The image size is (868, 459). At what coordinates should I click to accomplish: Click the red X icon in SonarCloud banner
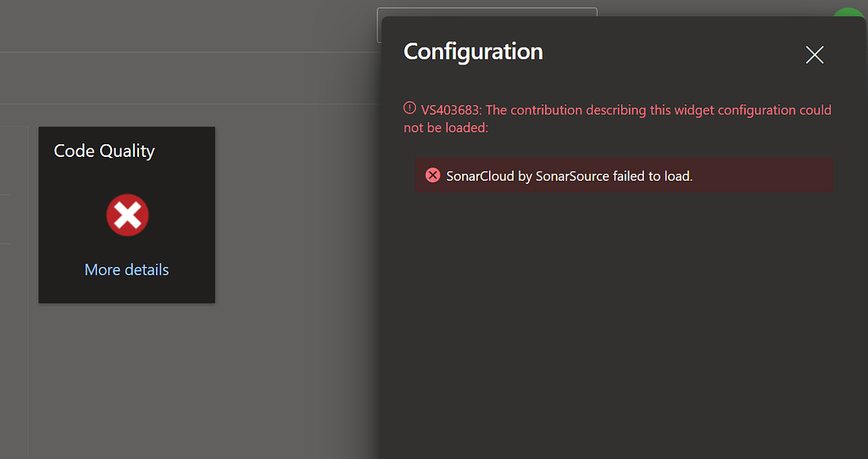[432, 176]
